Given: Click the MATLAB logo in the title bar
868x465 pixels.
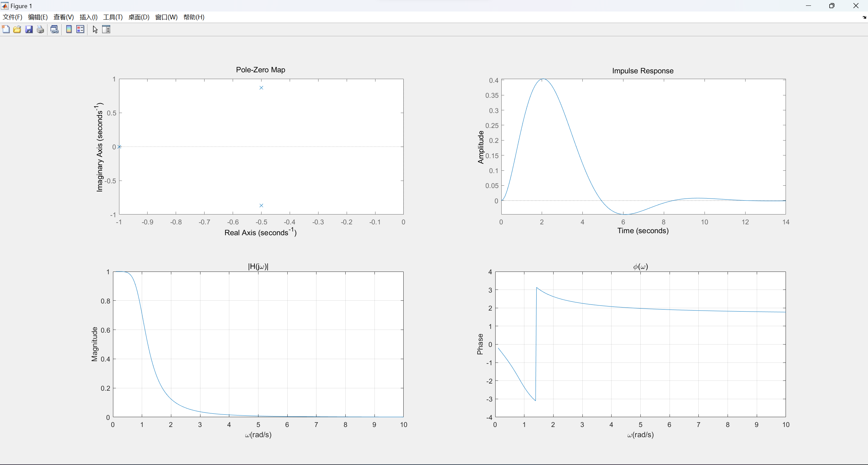Looking at the screenshot, I should [x=5, y=6].
